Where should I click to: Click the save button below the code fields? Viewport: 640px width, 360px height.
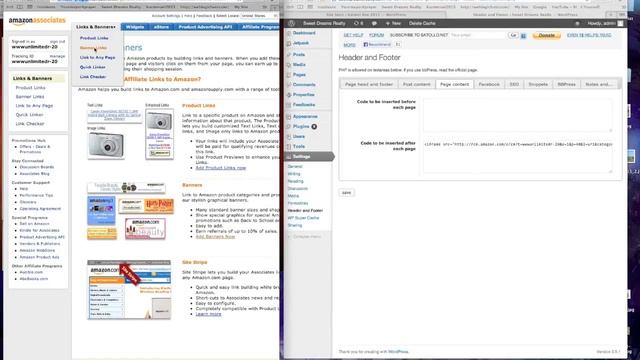tap(347, 193)
